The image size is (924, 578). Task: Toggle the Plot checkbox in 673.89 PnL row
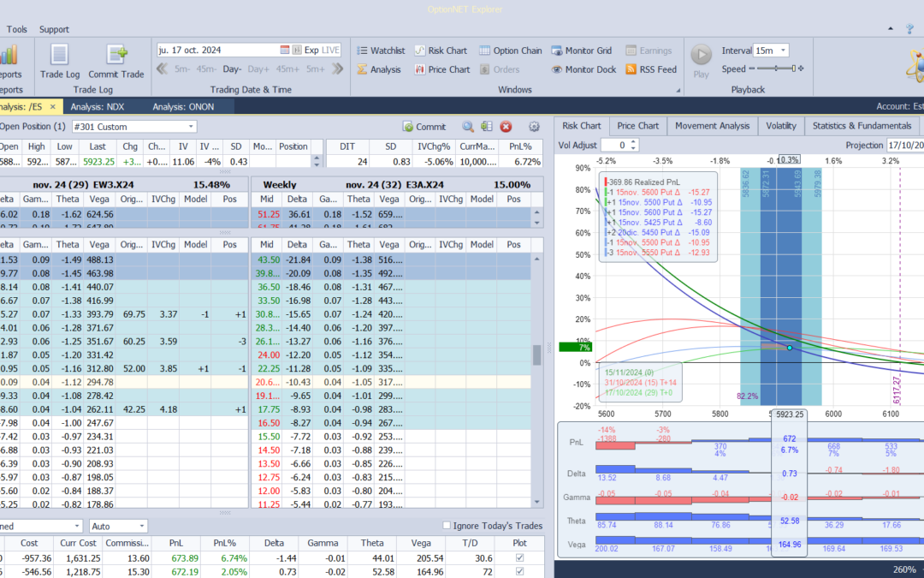click(519, 558)
